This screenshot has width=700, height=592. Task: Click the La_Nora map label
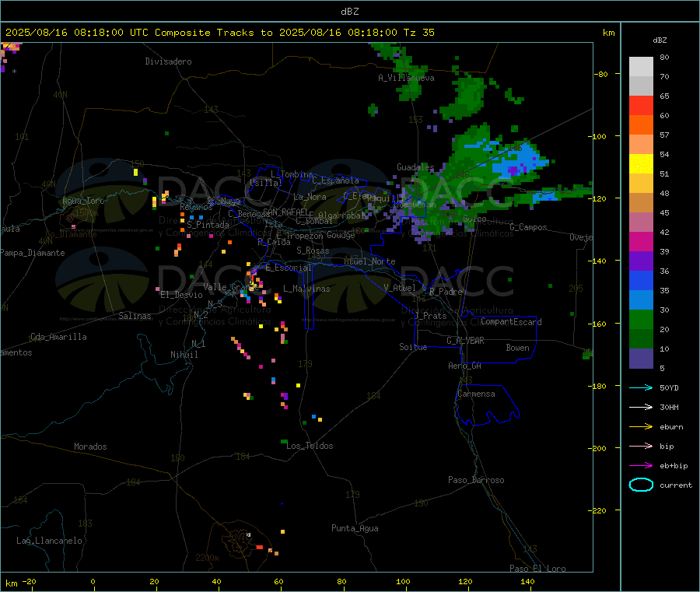[310, 197]
